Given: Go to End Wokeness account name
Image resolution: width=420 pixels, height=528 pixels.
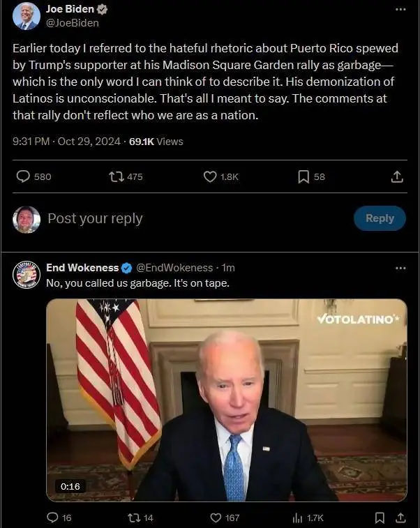Looking at the screenshot, I should [x=82, y=268].
